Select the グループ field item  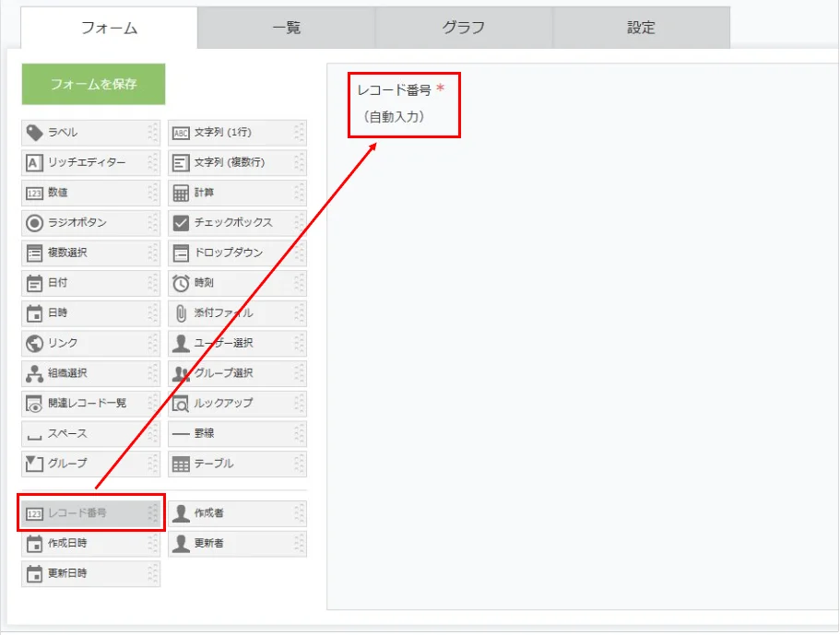[89, 464]
